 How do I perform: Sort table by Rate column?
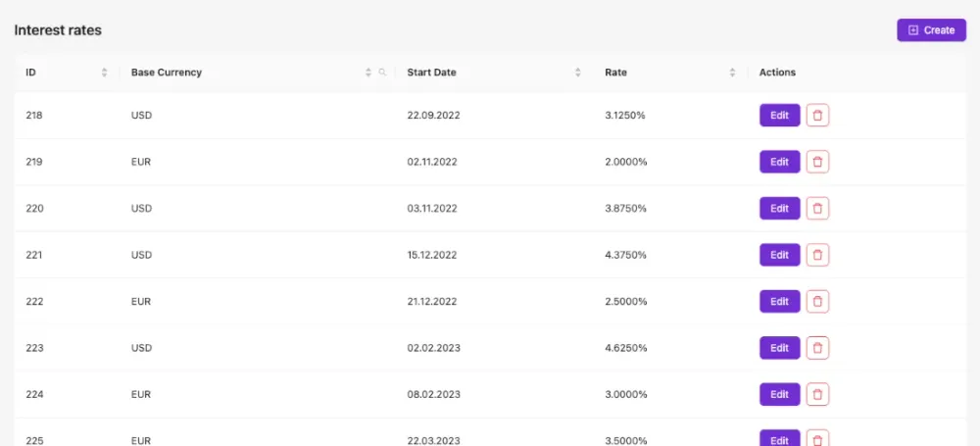pos(732,73)
